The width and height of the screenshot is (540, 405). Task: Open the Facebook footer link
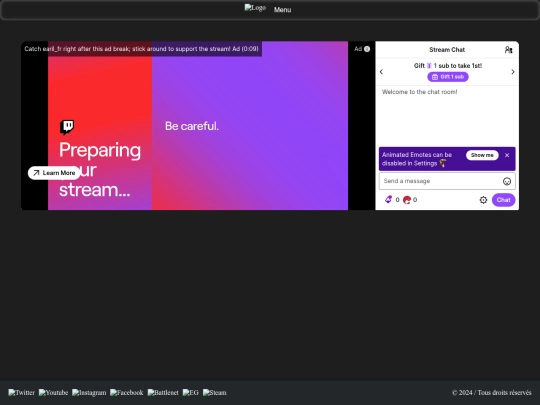[x=126, y=393]
